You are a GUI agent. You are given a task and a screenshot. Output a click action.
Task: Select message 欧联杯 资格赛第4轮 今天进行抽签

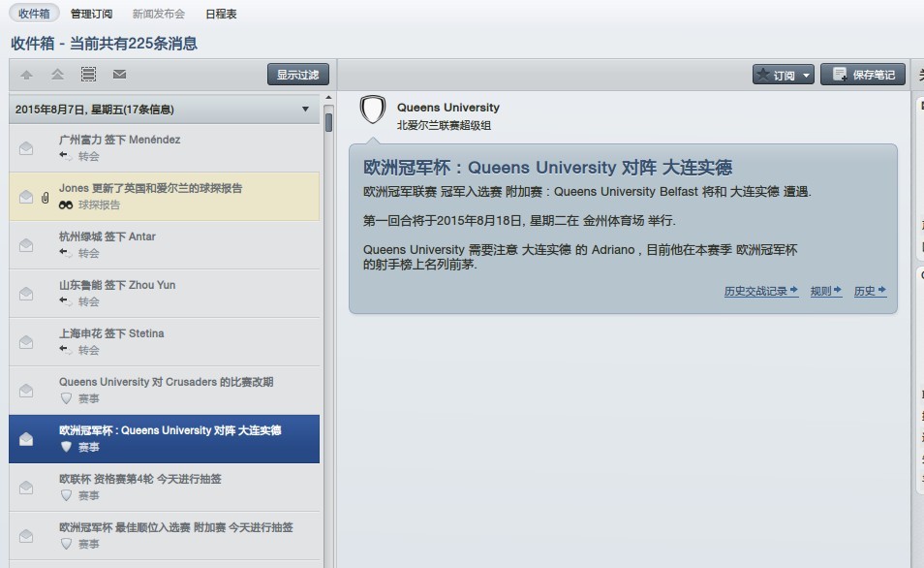tap(165, 488)
